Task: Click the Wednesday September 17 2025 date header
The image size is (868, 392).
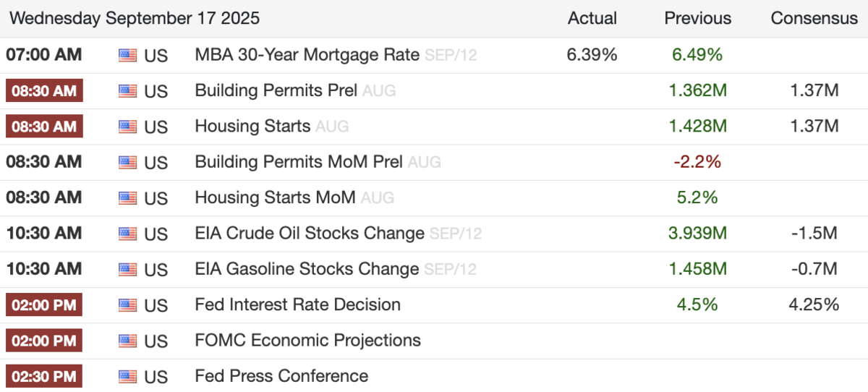Action: point(135,18)
